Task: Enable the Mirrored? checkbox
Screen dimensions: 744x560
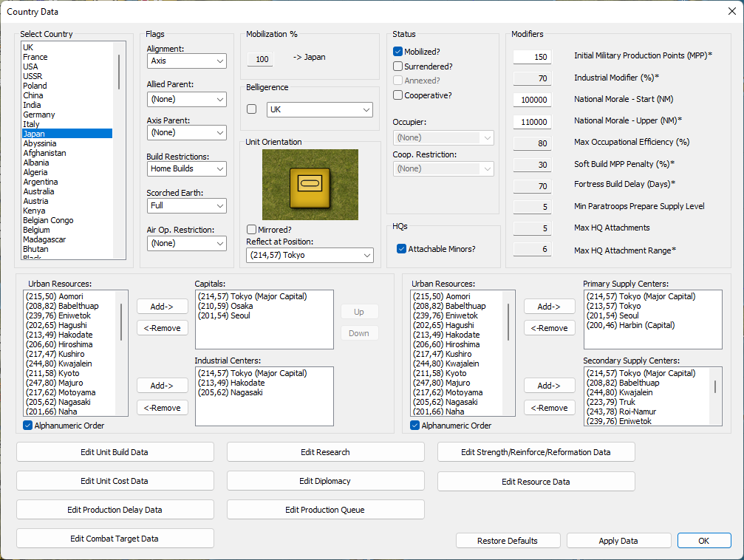Action: pos(251,230)
